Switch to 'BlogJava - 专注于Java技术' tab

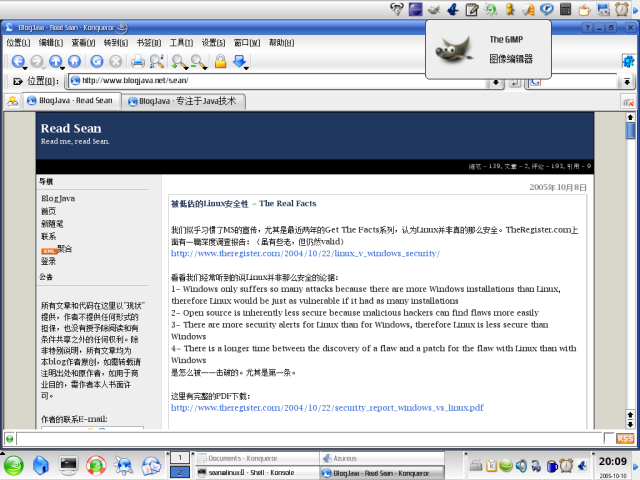tap(184, 101)
